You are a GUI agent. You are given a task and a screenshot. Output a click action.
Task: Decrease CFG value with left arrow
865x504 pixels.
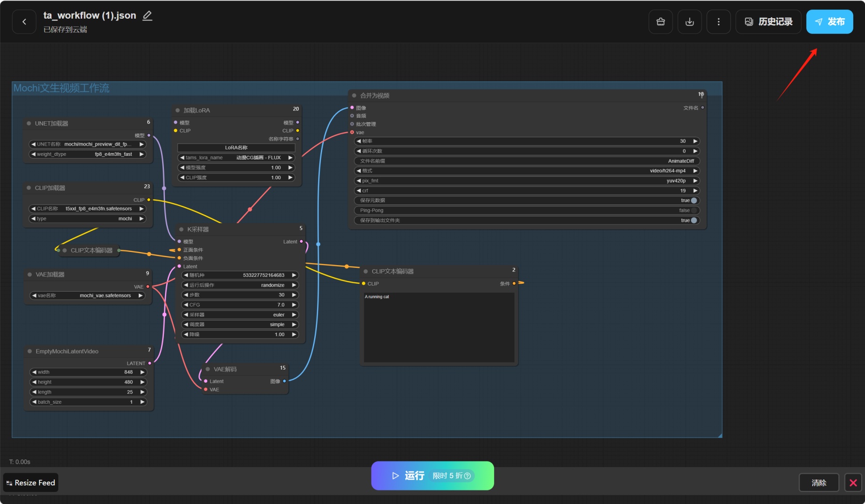click(186, 305)
